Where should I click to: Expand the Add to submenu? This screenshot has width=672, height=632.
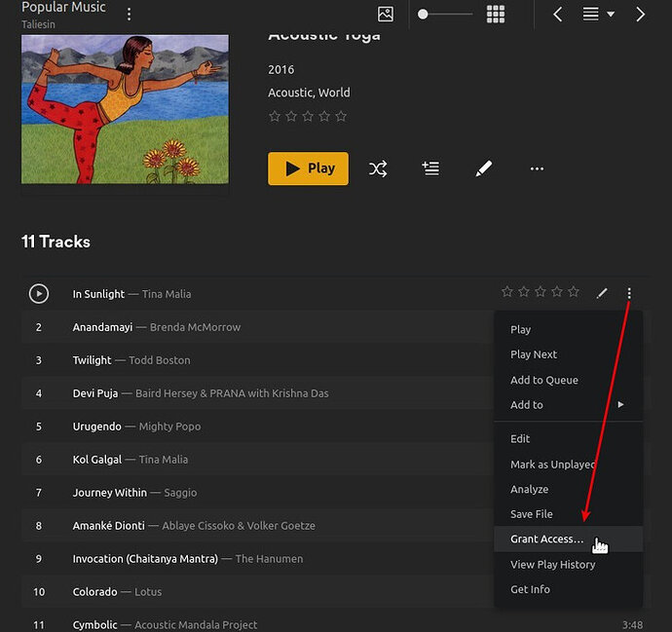[569, 405]
